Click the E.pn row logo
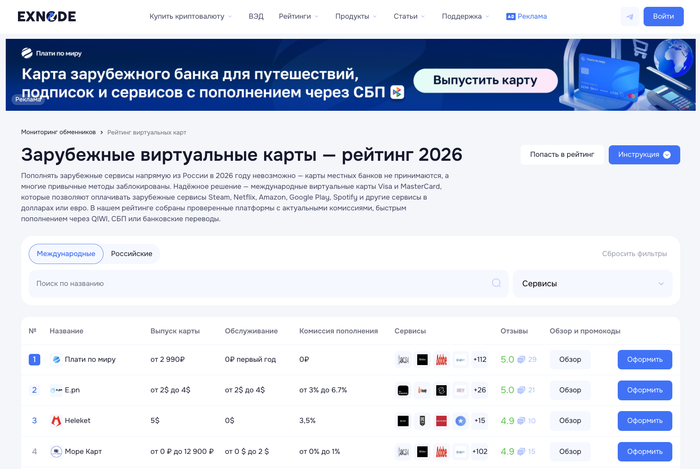 coord(56,390)
